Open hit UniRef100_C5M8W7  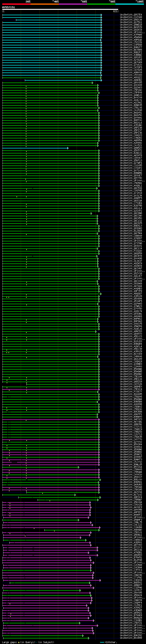[131, 500]
